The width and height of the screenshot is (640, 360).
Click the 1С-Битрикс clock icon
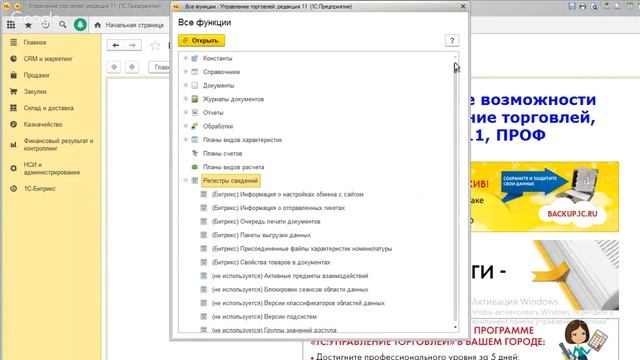tap(13, 189)
